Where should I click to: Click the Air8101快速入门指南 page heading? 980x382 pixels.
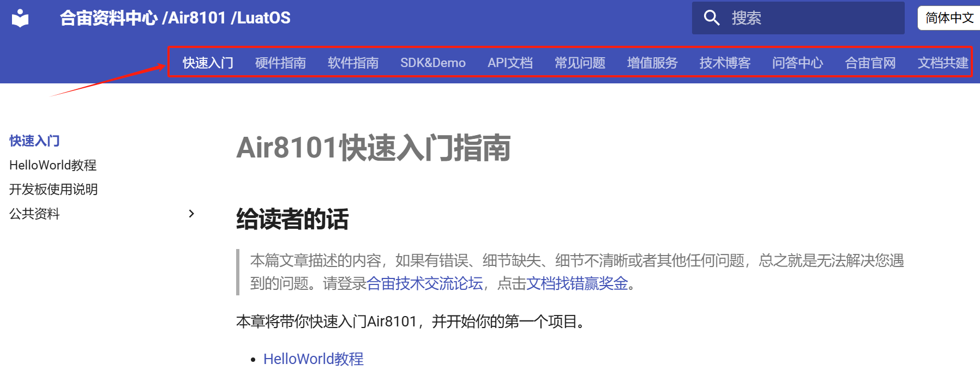[374, 148]
